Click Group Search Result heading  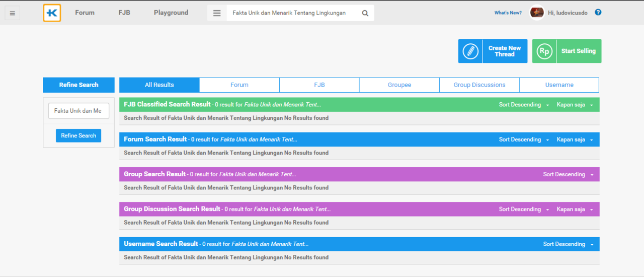pyautogui.click(x=155, y=174)
